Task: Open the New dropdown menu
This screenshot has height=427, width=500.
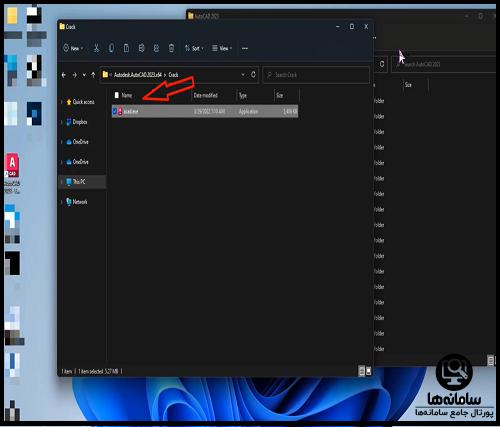Action: [73, 48]
